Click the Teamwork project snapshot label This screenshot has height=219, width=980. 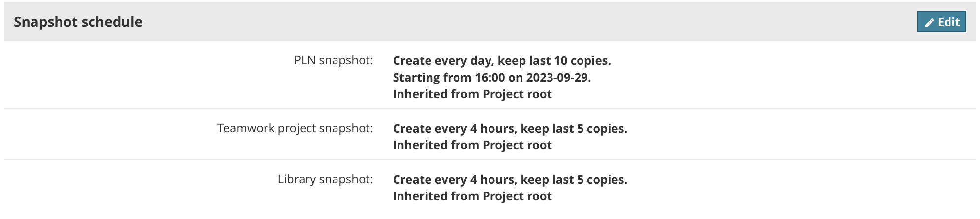click(x=295, y=128)
